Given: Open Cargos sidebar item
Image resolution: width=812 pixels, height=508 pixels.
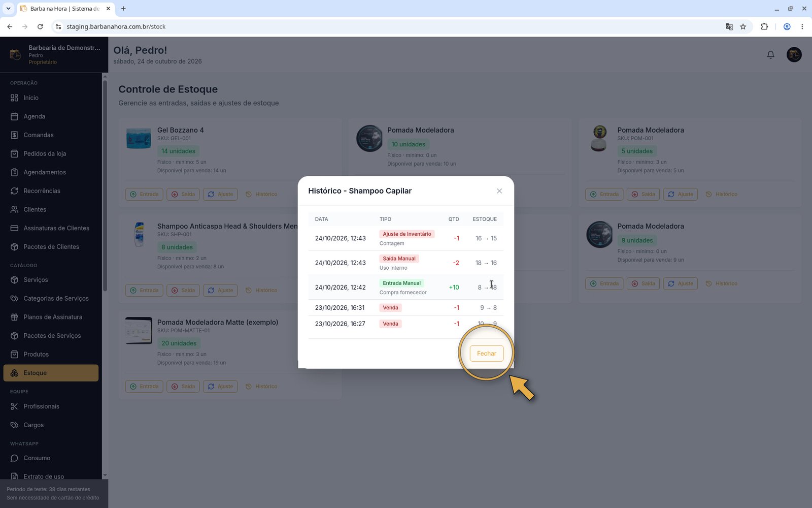Looking at the screenshot, I should click(51, 425).
